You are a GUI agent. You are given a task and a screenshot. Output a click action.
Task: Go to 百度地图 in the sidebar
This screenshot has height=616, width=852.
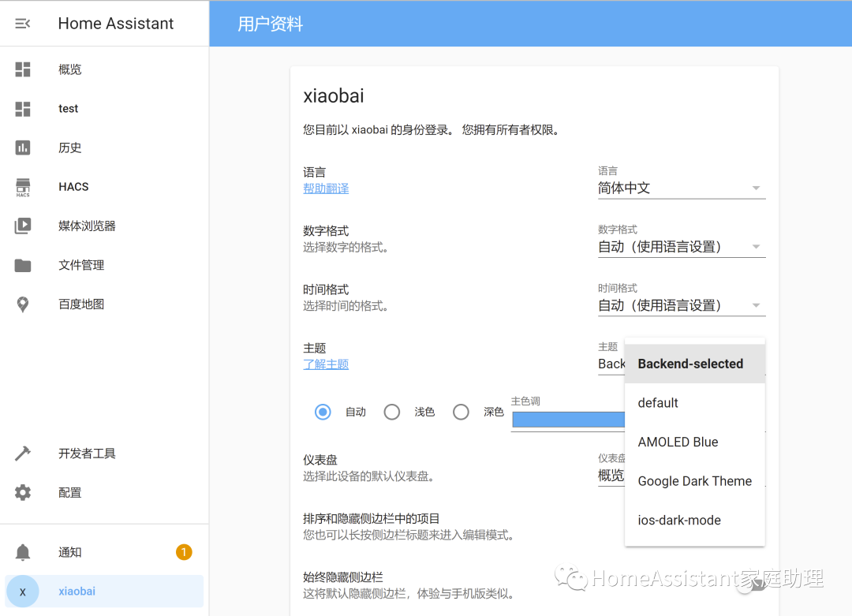click(104, 304)
